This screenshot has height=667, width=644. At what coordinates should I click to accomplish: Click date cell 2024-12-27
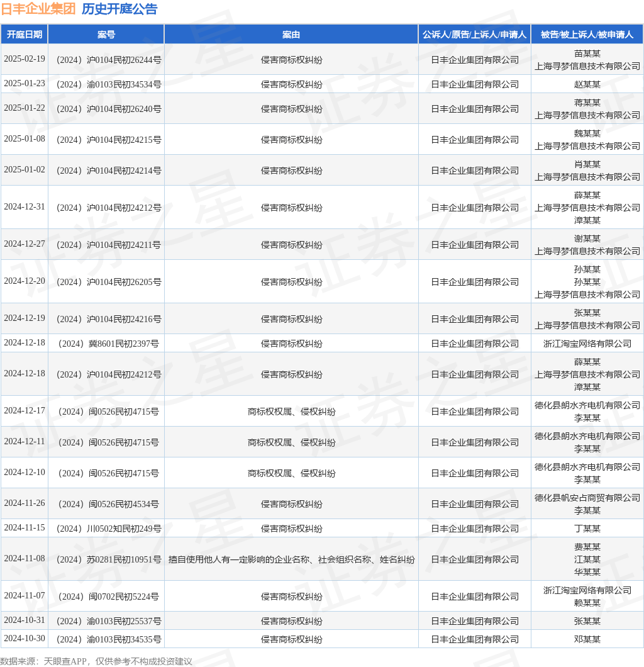25,244
